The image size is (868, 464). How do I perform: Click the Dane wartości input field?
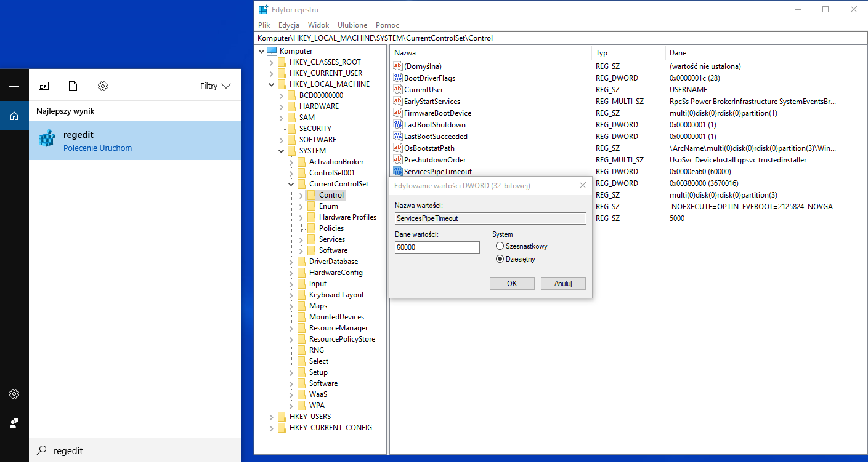[437, 247]
